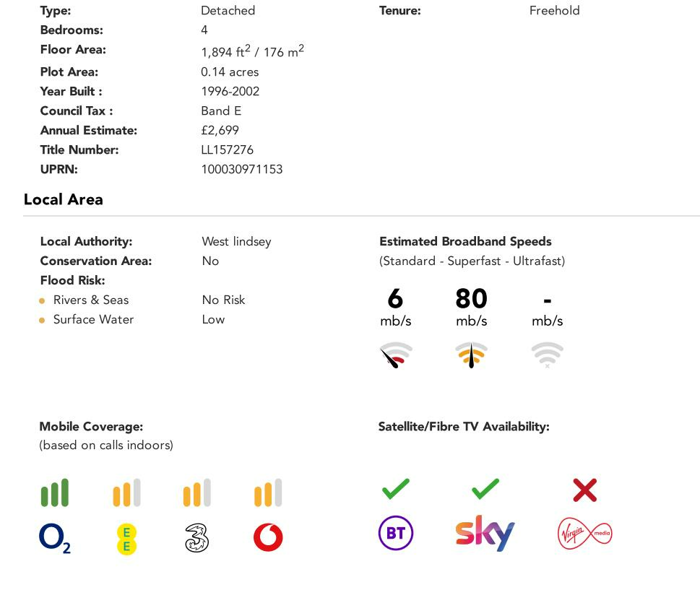
Task: Click the BT TV logo
Action: tap(396, 533)
